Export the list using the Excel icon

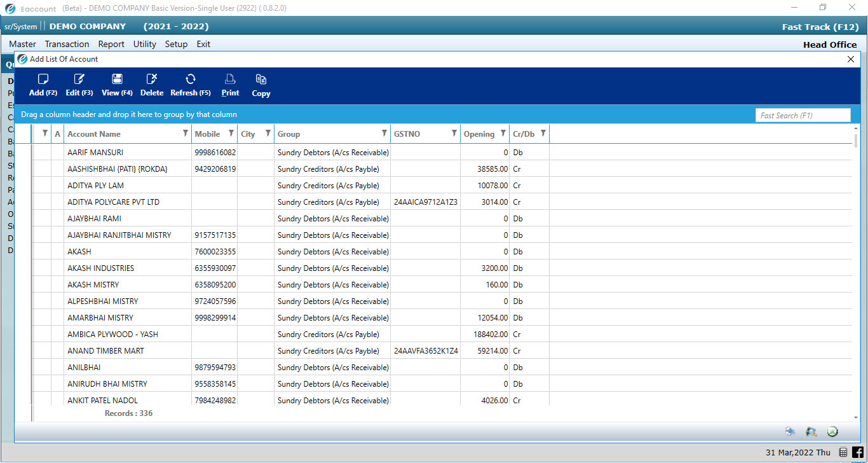(x=833, y=431)
